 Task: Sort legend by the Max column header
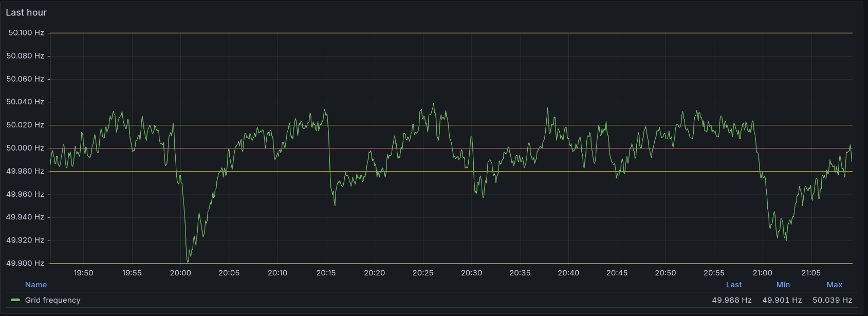point(834,285)
